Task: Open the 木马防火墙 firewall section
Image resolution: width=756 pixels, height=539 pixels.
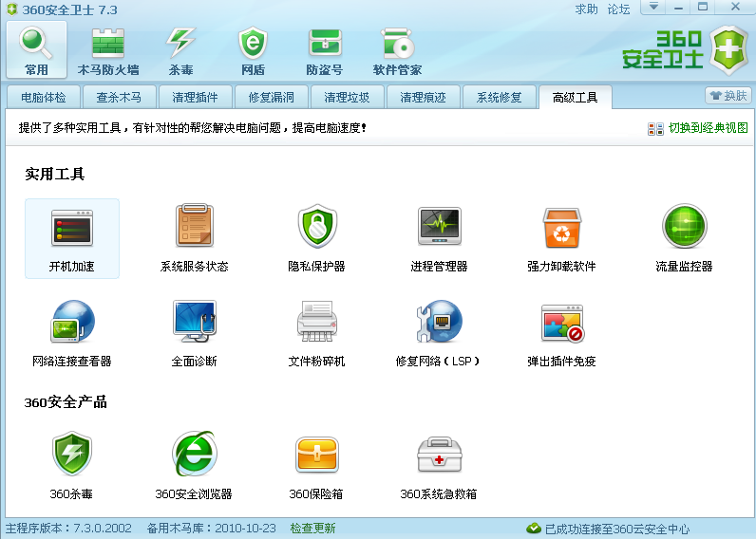Action: pyautogui.click(x=108, y=52)
